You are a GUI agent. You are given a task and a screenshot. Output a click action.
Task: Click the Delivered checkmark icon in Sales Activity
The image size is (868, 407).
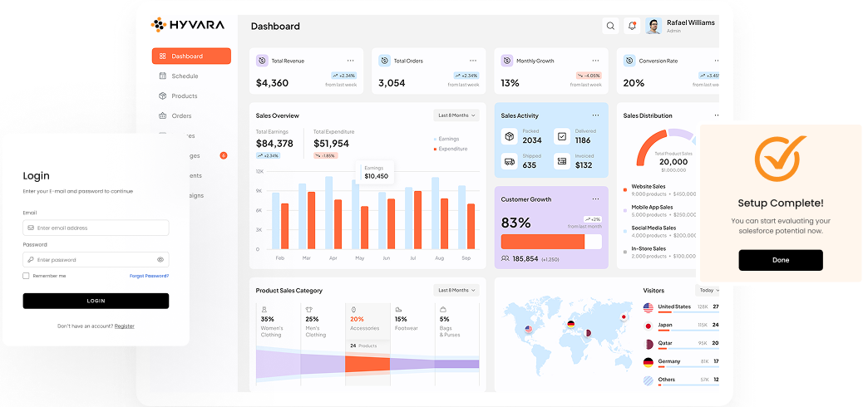click(x=562, y=136)
